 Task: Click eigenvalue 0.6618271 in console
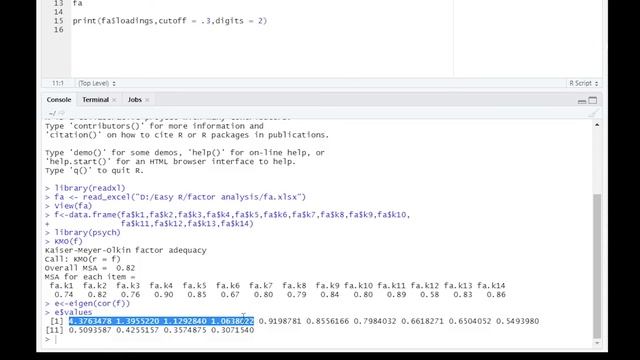[x=422, y=321]
